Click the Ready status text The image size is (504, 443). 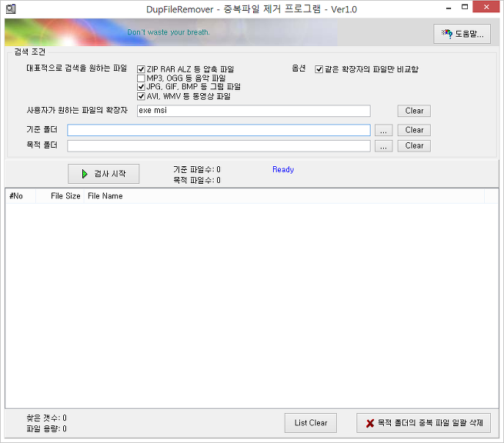[283, 169]
